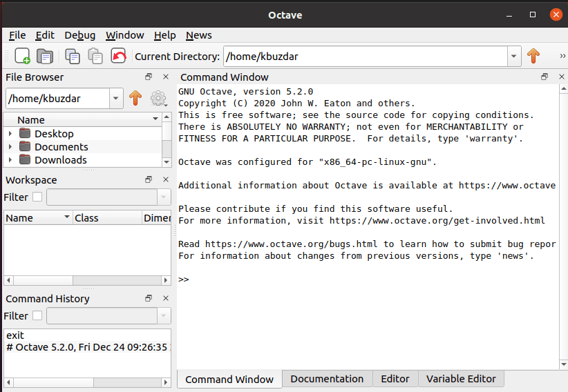
Task: Click the New Script toolbar icon
Action: click(22, 56)
